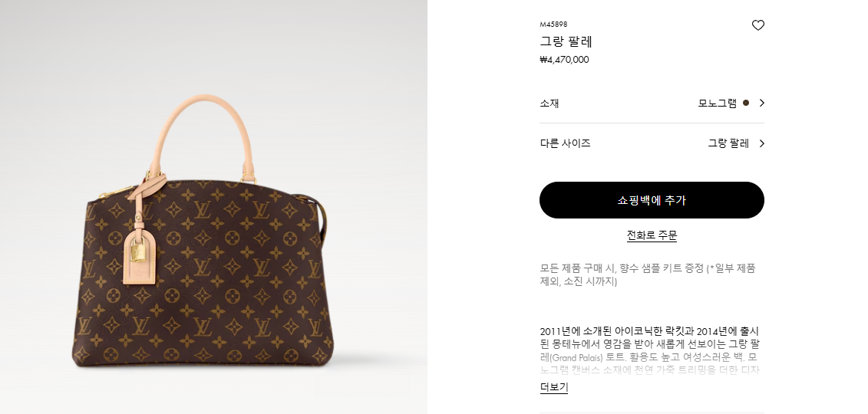The image size is (868, 414).
Task: Click the 그랑 팔레 product title
Action: click(x=566, y=41)
